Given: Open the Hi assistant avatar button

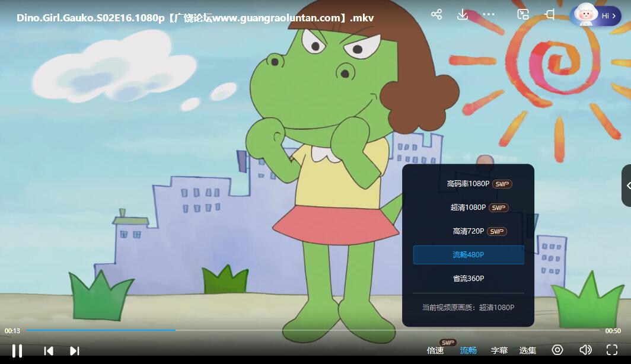Looking at the screenshot, I should [595, 15].
